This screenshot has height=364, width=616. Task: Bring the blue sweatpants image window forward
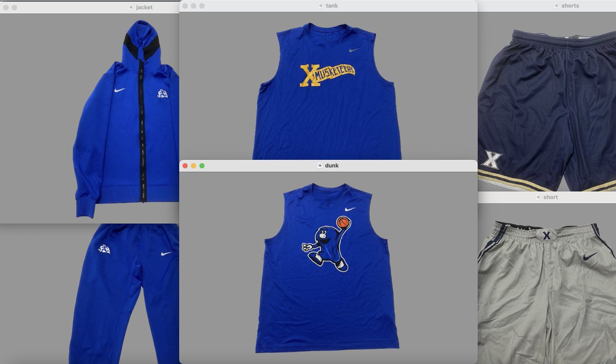(123, 294)
